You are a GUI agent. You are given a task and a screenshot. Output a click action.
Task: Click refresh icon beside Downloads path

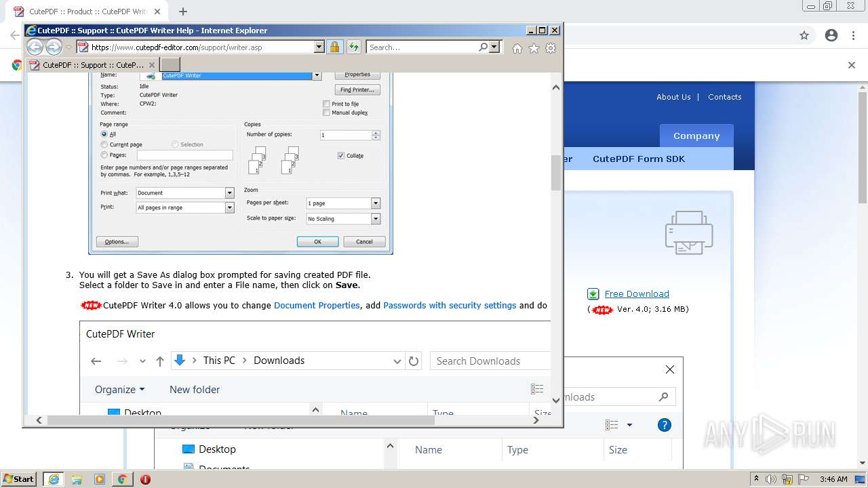414,361
